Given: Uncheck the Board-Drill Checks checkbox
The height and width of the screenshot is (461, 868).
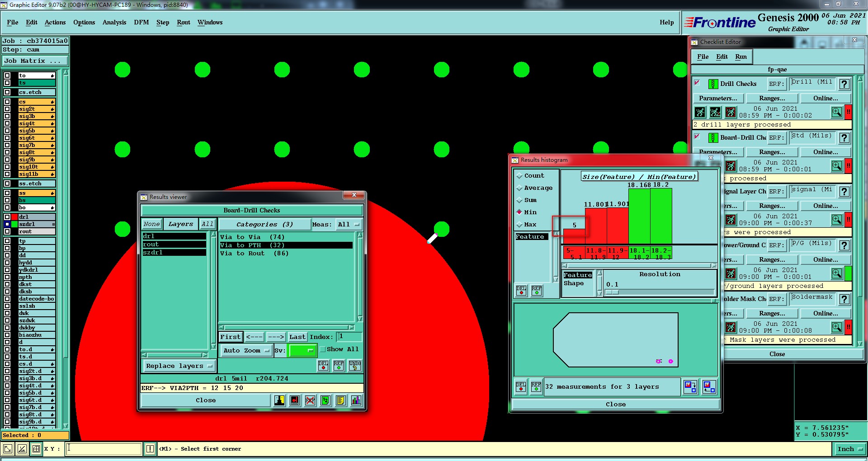Looking at the screenshot, I should (x=697, y=136).
